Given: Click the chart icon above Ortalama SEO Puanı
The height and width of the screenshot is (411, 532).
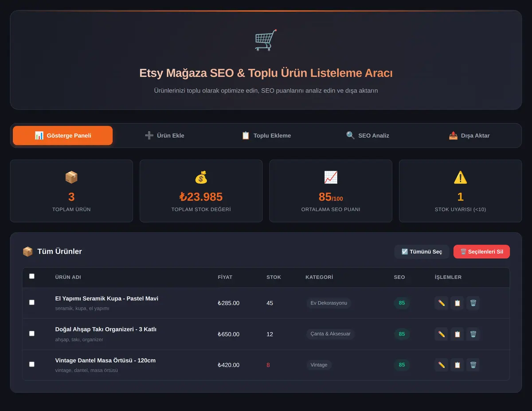Looking at the screenshot, I should 331,177.
